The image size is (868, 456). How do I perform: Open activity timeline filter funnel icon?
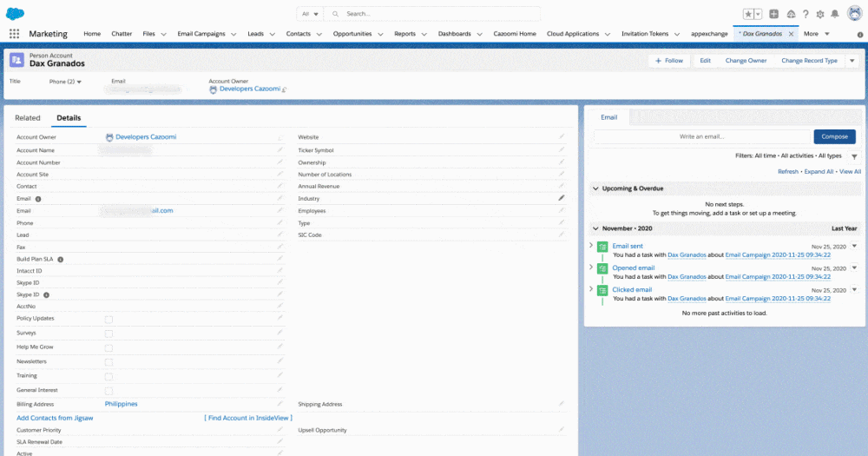click(x=854, y=156)
